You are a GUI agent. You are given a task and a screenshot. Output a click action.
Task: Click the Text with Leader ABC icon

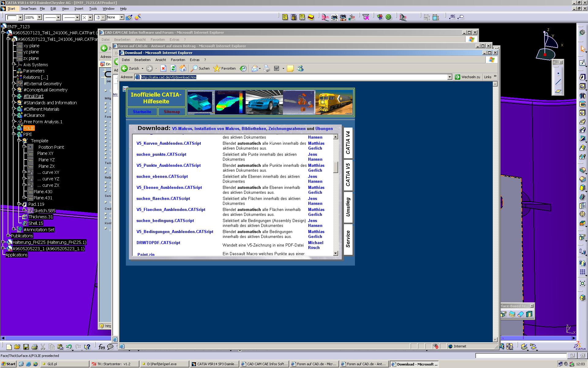452,17
